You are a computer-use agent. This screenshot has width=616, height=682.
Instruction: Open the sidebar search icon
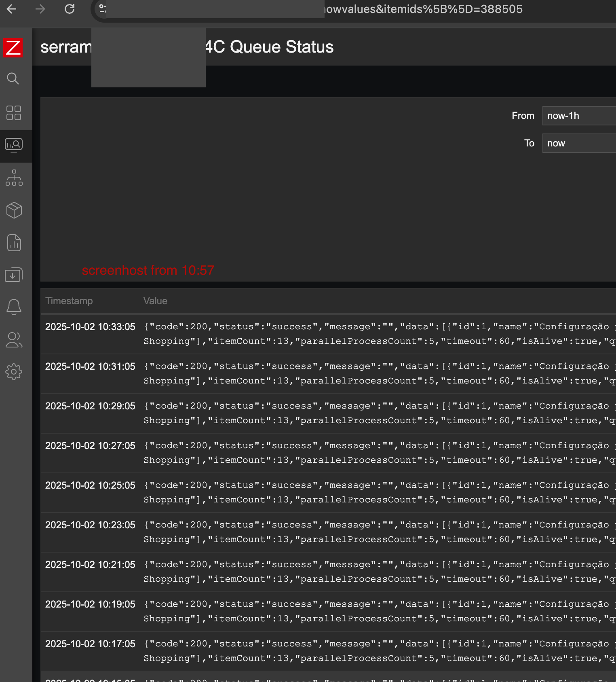13,78
